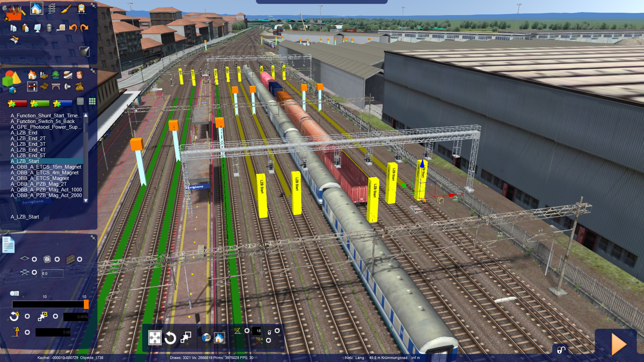Enable the TS14 track option toggle
Viewport: 644px width, 362px height.
[x=268, y=340]
